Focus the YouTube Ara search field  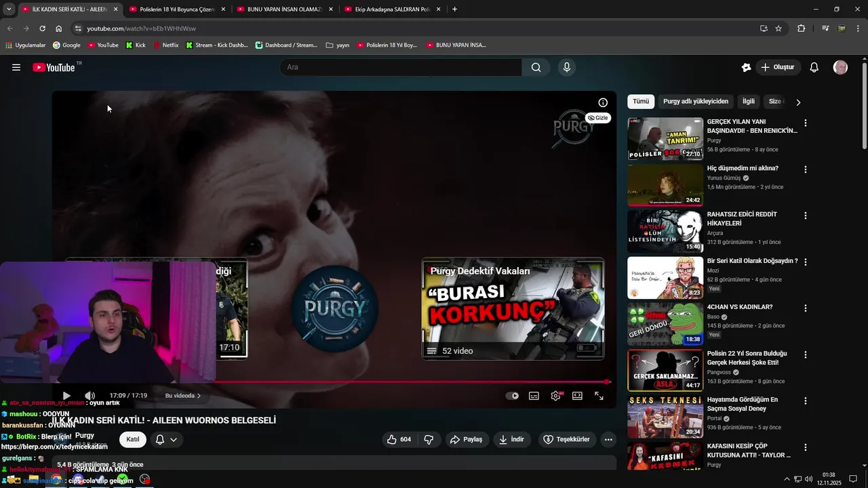coord(401,67)
